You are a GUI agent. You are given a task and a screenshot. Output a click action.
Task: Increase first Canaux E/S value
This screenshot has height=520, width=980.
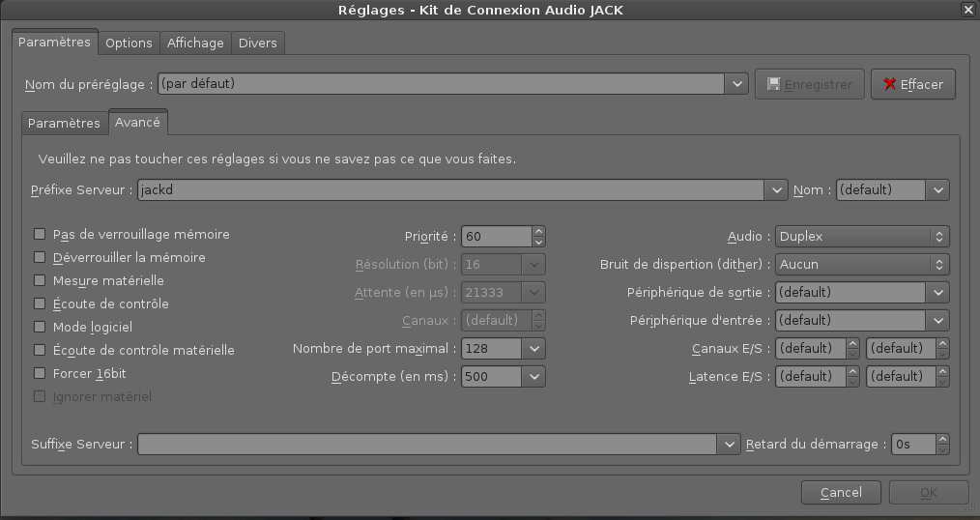point(852,344)
